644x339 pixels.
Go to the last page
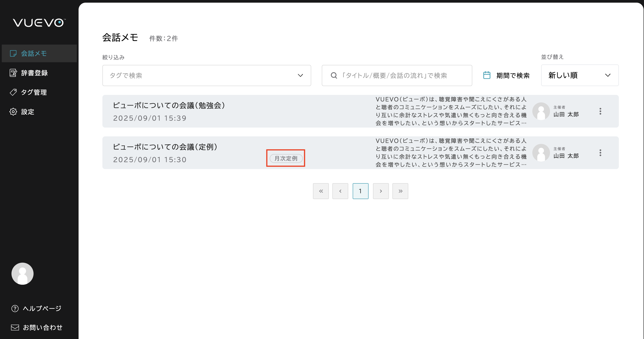coord(400,191)
